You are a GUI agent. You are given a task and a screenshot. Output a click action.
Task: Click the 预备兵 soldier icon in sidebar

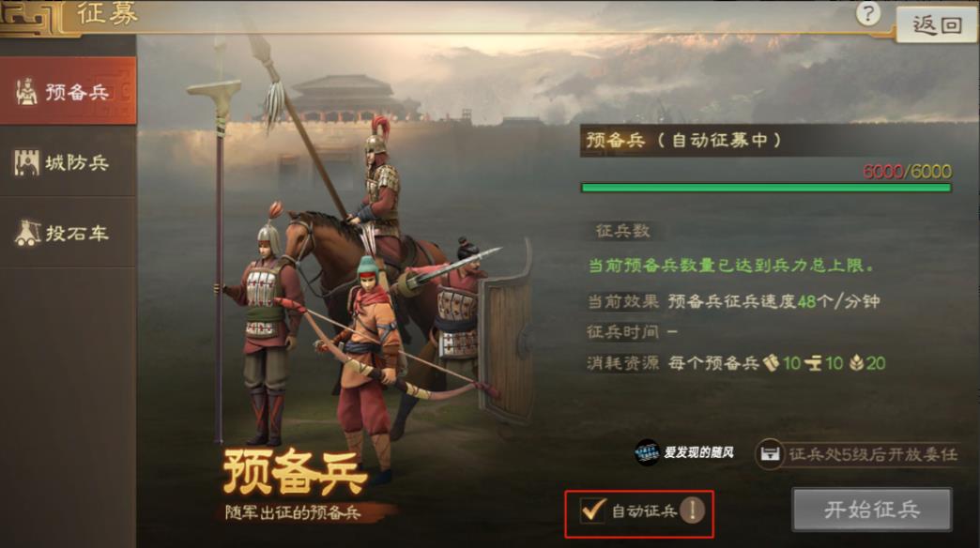pos(26,92)
